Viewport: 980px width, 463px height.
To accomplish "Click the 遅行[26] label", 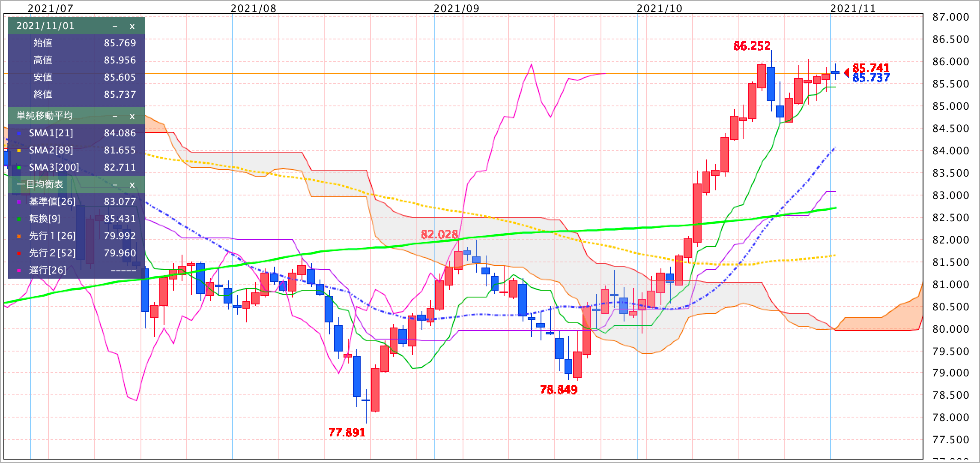I will [x=48, y=270].
